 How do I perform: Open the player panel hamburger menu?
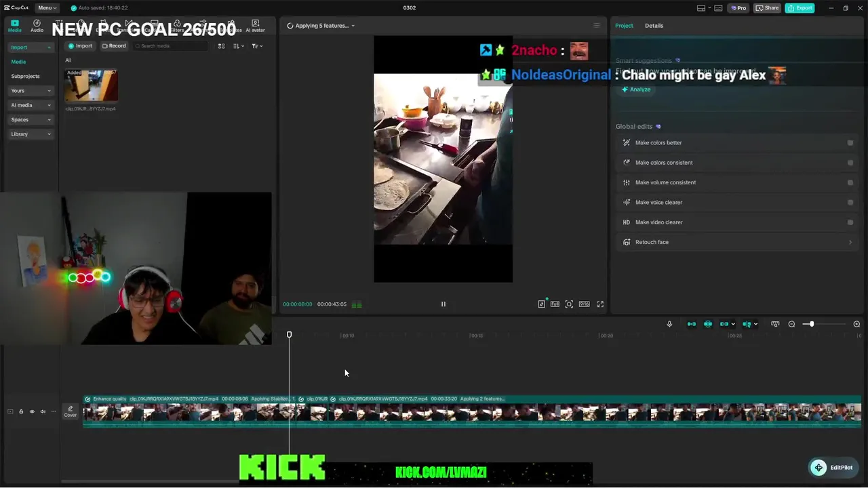597,26
